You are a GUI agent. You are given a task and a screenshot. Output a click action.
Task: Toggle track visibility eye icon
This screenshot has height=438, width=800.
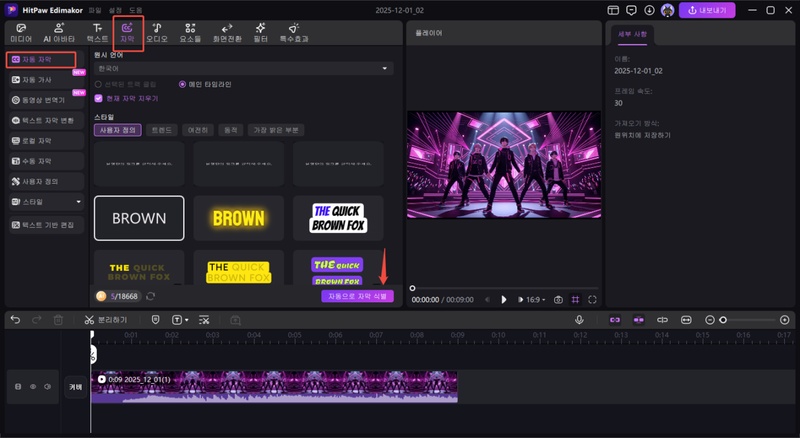point(32,386)
